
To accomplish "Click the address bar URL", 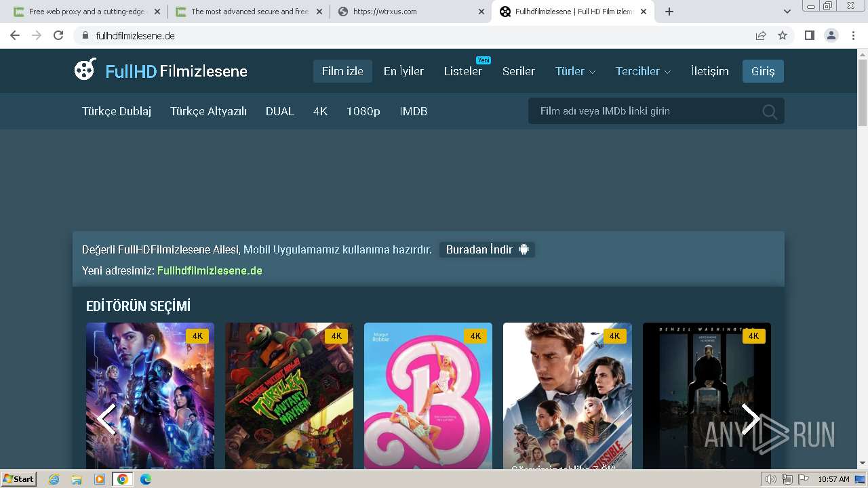I will pos(136,35).
